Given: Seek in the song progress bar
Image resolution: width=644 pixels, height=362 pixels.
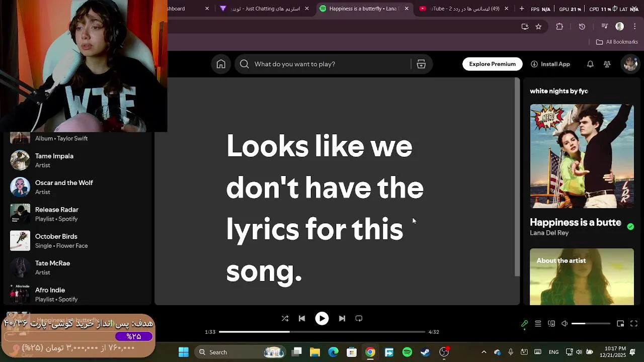Looking at the screenshot, I should pos(322,332).
